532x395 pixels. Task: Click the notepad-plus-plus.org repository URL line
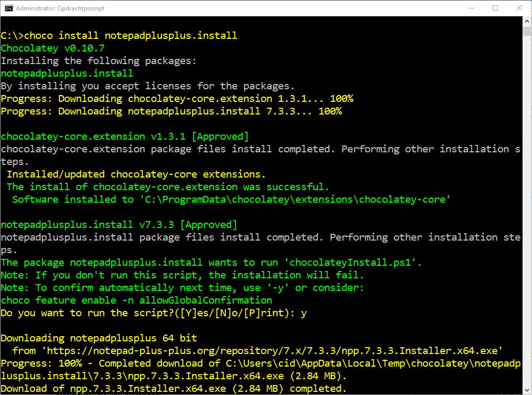coord(257,350)
